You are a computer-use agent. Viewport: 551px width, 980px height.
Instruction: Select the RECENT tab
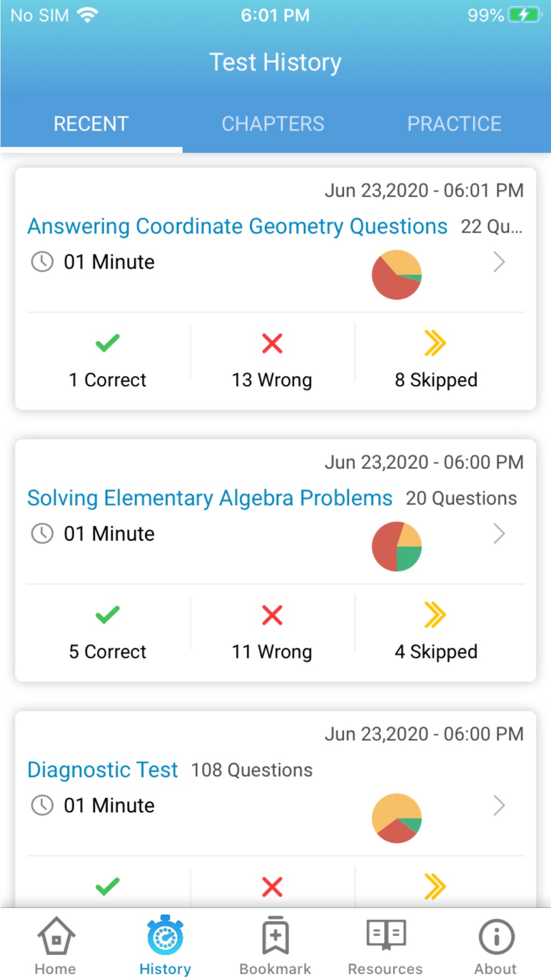(x=91, y=123)
